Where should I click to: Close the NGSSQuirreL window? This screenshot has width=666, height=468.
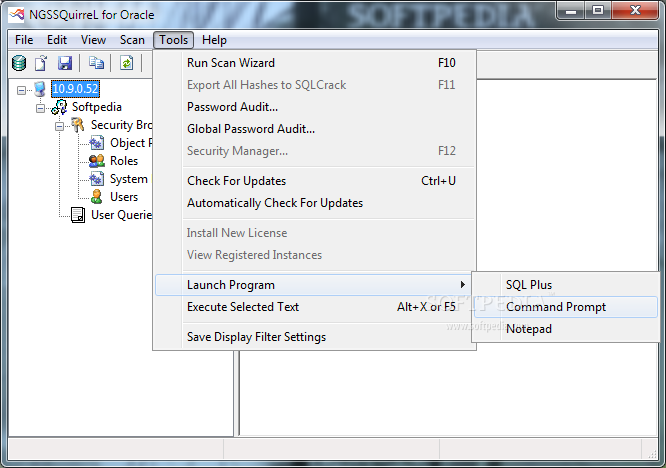(x=635, y=11)
